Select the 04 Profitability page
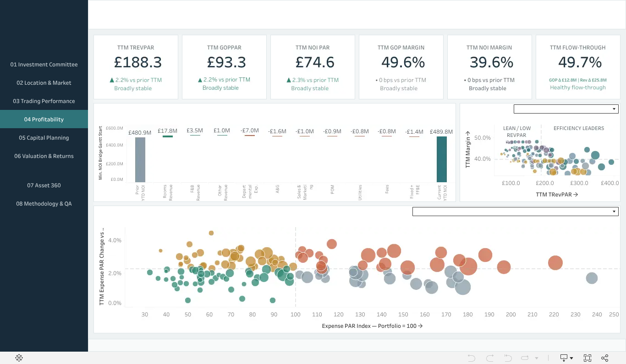 44,120
